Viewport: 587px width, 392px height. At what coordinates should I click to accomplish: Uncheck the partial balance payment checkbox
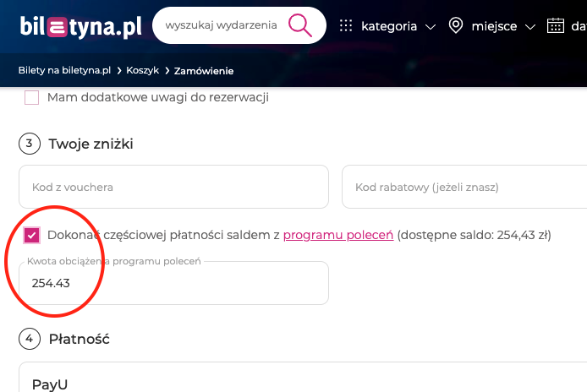coord(31,235)
